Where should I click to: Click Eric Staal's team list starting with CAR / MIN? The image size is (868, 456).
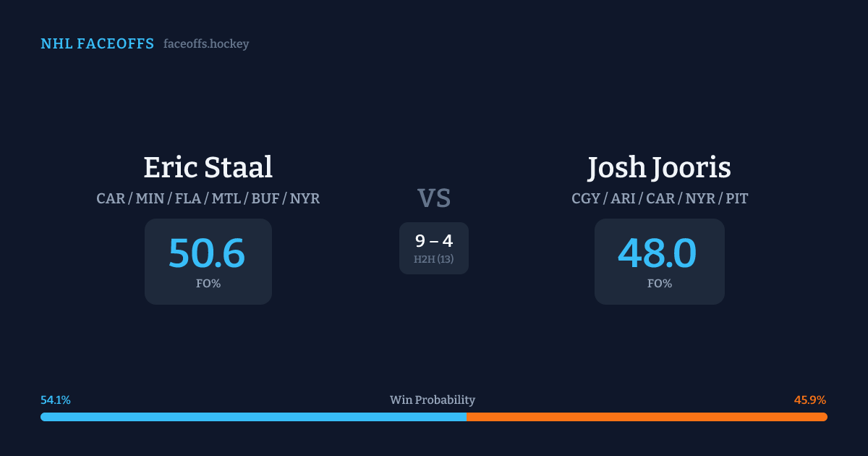tap(208, 198)
